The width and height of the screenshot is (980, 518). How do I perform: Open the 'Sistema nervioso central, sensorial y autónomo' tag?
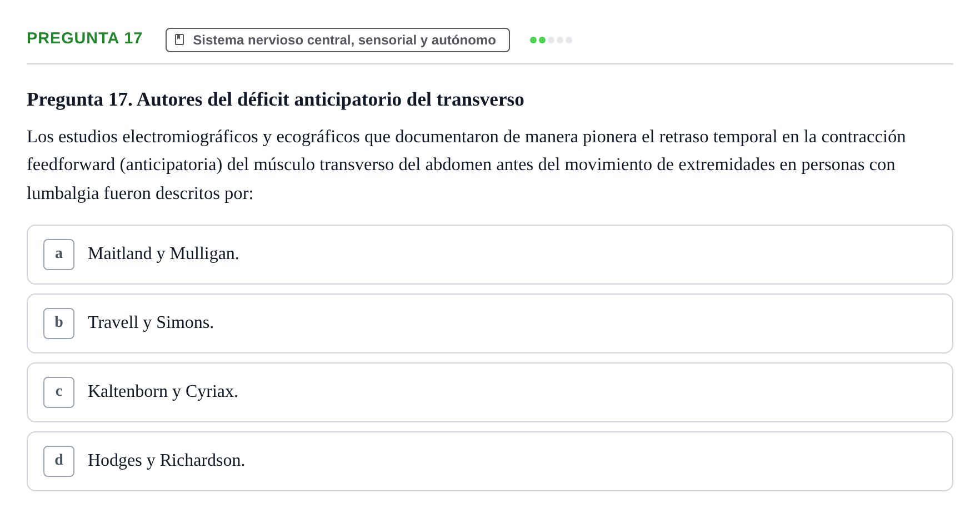(338, 40)
